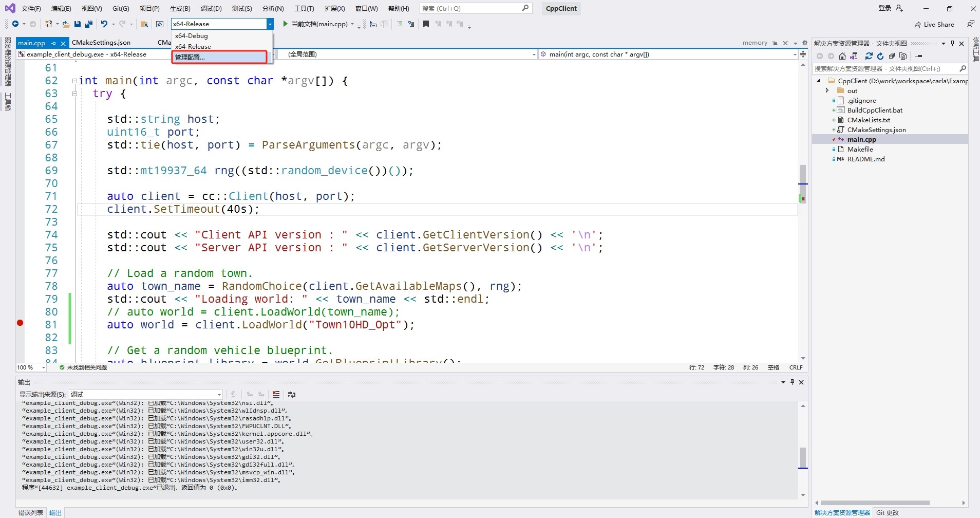Screen dimensions: 980x518
Task: Expand the 'out' folder in the tree
Action: pyautogui.click(x=827, y=90)
